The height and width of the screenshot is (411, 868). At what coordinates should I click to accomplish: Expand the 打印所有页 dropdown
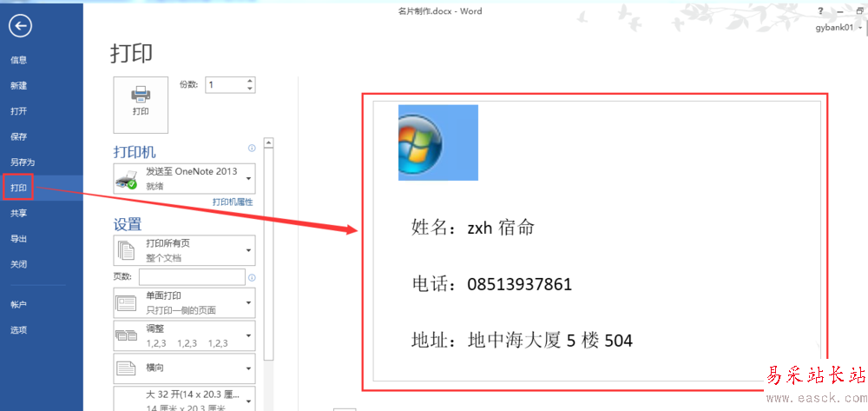tap(184, 250)
